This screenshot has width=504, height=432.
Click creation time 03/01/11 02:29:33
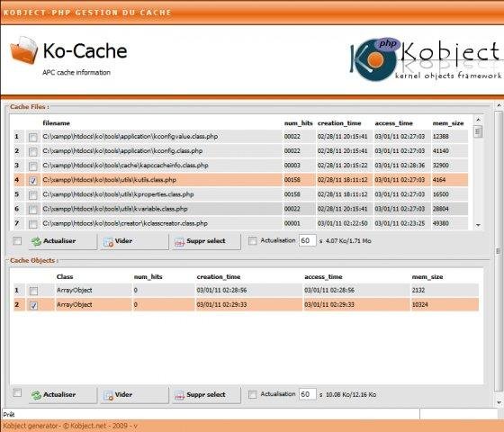(x=221, y=304)
